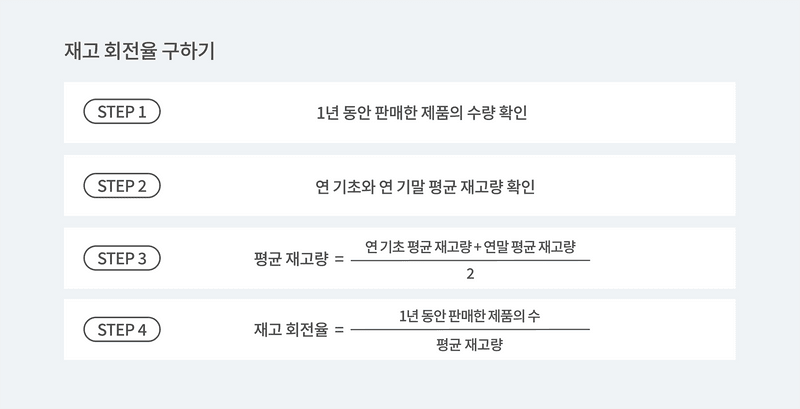Click the '평균 재고량' denominator in STEP 4
800x409 pixels.
pyautogui.click(x=469, y=345)
